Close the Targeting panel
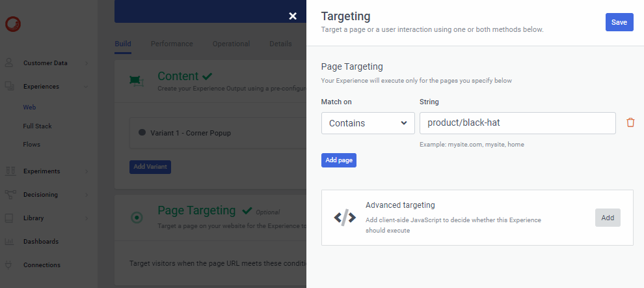The height and width of the screenshot is (288, 644). 293,16
